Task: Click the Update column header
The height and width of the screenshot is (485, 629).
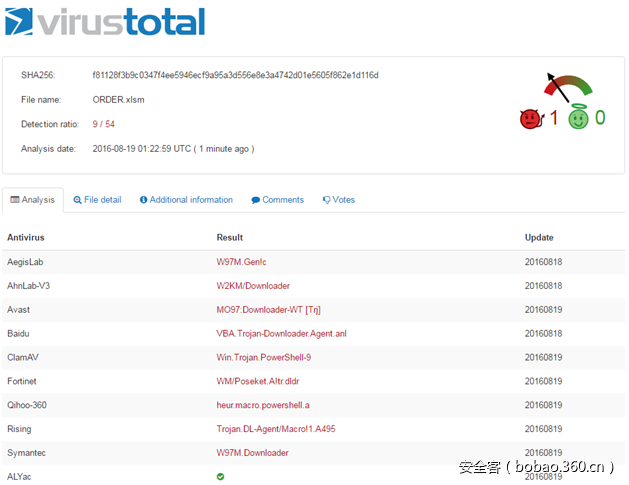Action: click(539, 238)
